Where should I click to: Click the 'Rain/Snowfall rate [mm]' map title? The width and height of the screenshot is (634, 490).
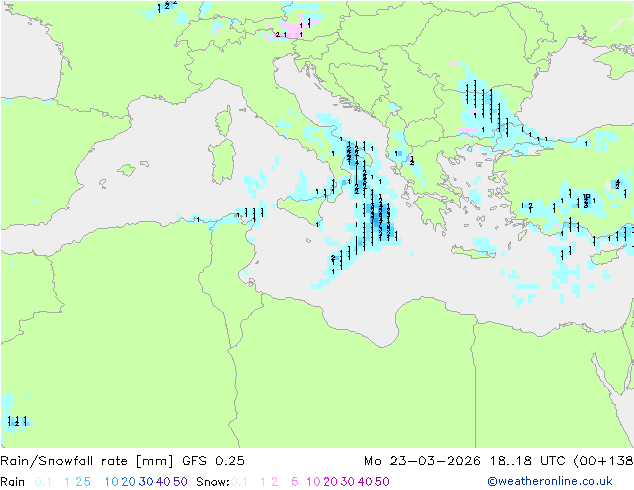point(87,460)
